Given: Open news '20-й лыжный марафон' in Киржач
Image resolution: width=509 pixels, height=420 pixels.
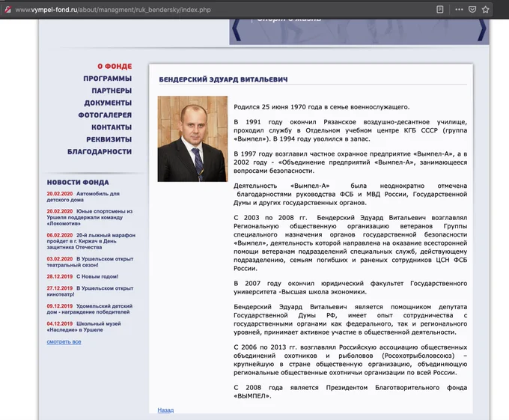Looking at the screenshot, I should click(x=91, y=241).
